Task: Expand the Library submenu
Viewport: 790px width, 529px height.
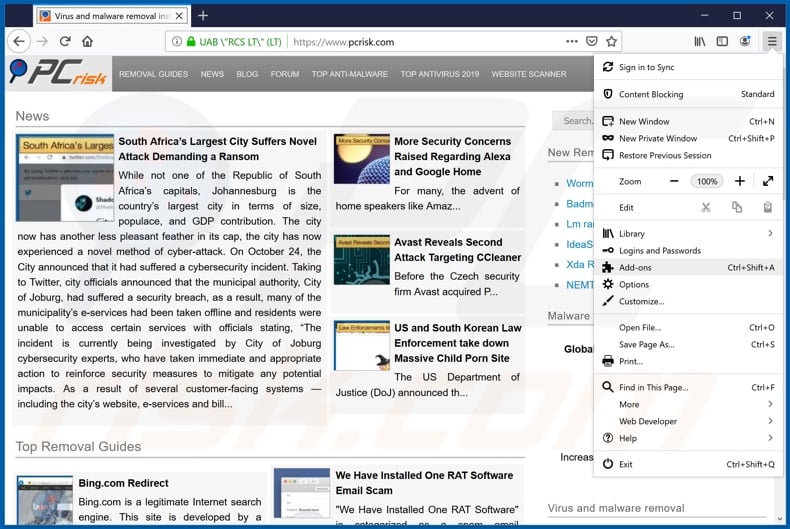Action: point(688,234)
